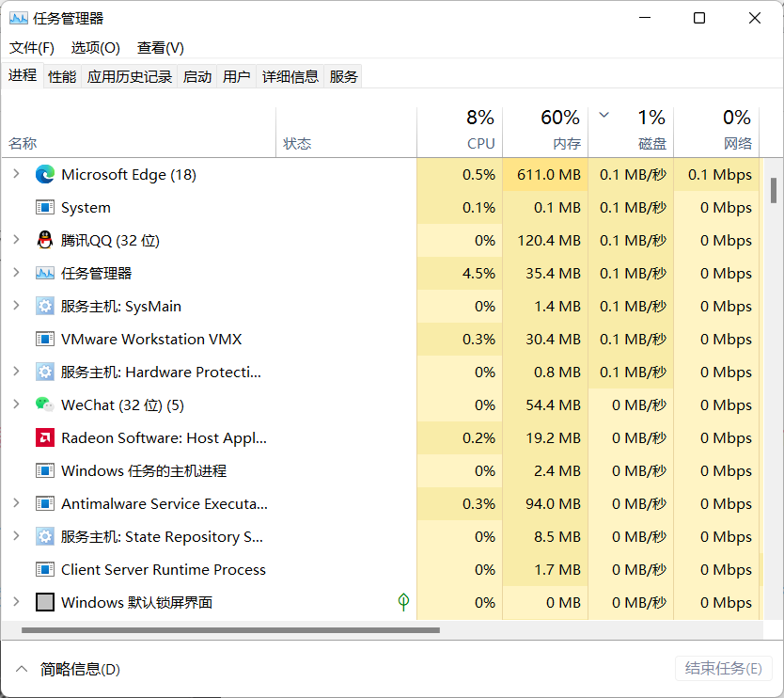Select the 611.0 MB memory cell

(545, 174)
